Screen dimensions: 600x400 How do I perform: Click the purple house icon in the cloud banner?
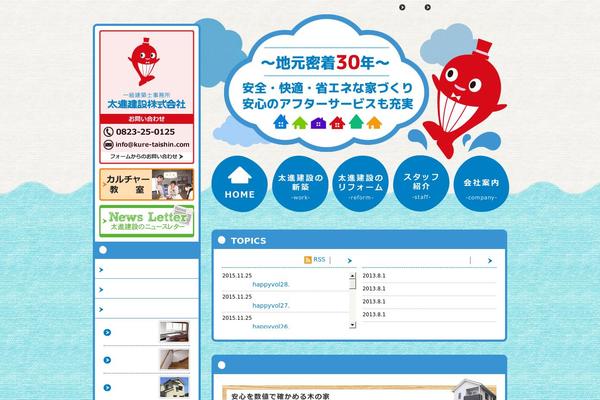[318, 123]
